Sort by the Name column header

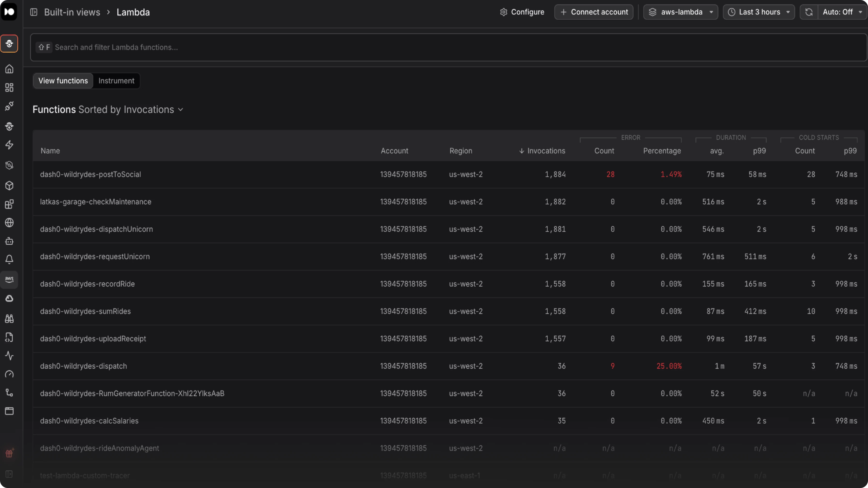[x=50, y=151]
